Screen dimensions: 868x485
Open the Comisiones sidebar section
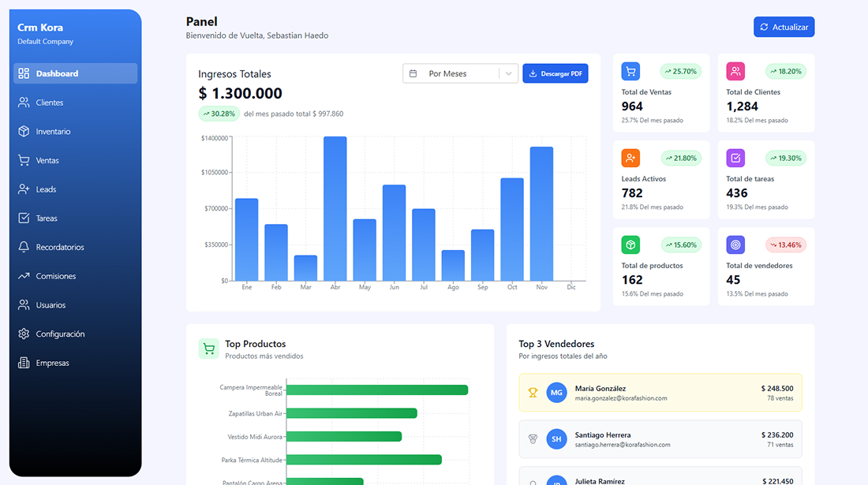pos(55,276)
